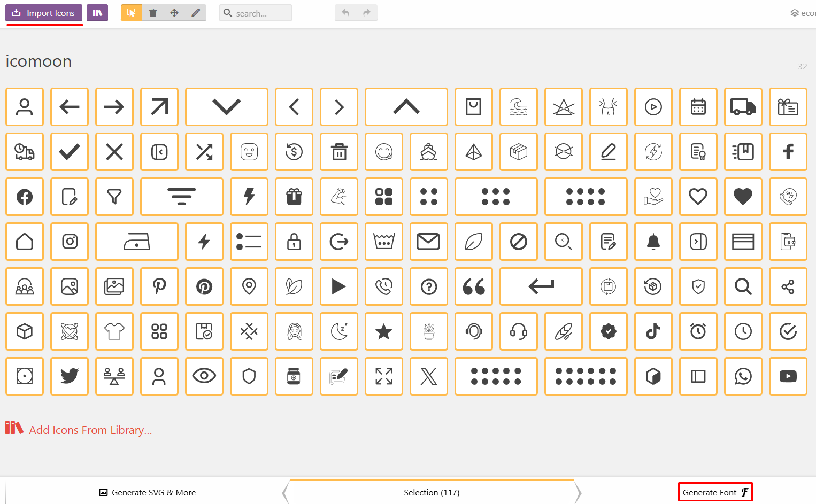The width and height of the screenshot is (816, 504).
Task: Click the Import Icons button
Action: [44, 13]
